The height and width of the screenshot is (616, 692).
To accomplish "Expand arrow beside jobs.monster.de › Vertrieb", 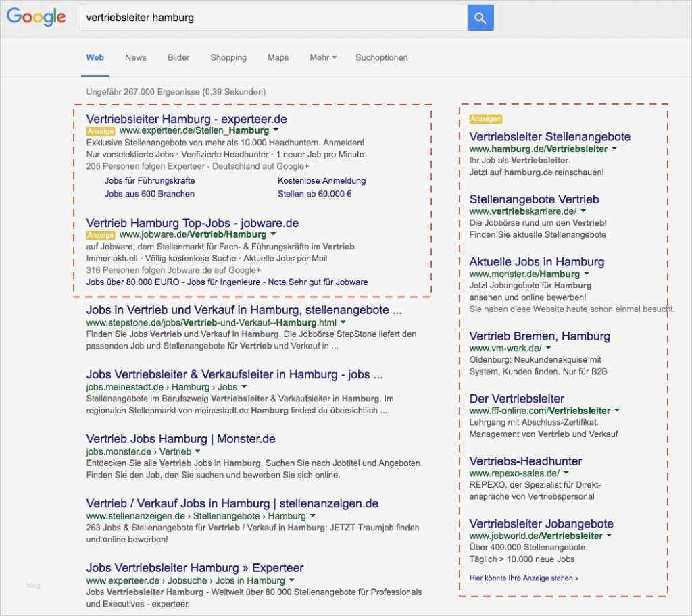I will tap(197, 451).
